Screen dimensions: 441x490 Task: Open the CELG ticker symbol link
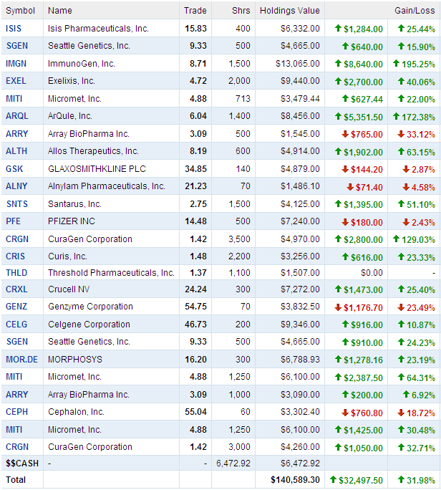coord(17,324)
